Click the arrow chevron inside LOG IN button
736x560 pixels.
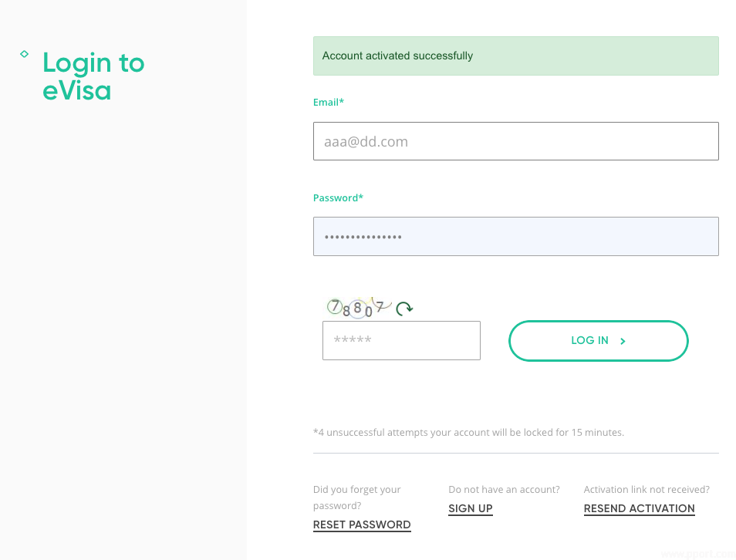[623, 341]
